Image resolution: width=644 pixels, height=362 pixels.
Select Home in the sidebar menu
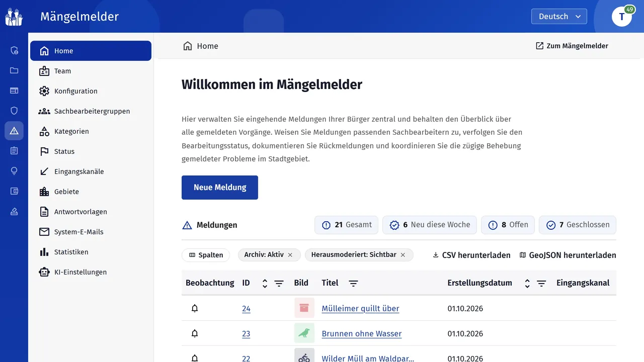[x=91, y=51]
